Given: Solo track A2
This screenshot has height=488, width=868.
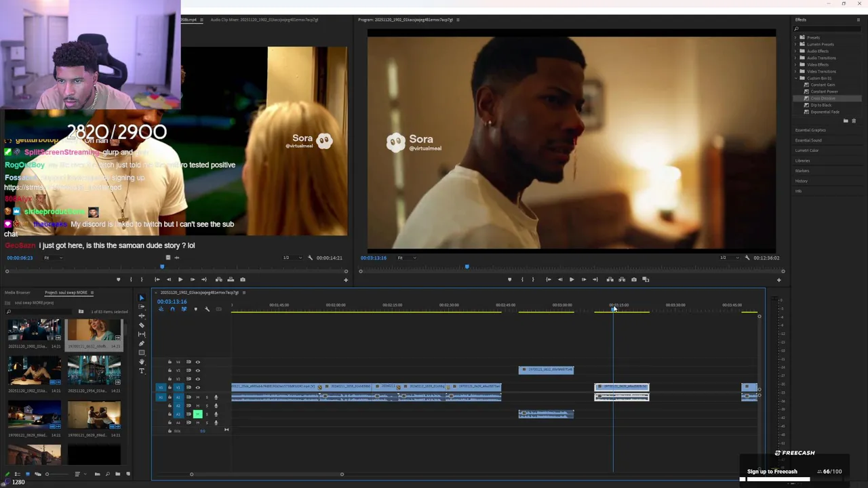Looking at the screenshot, I should (207, 405).
